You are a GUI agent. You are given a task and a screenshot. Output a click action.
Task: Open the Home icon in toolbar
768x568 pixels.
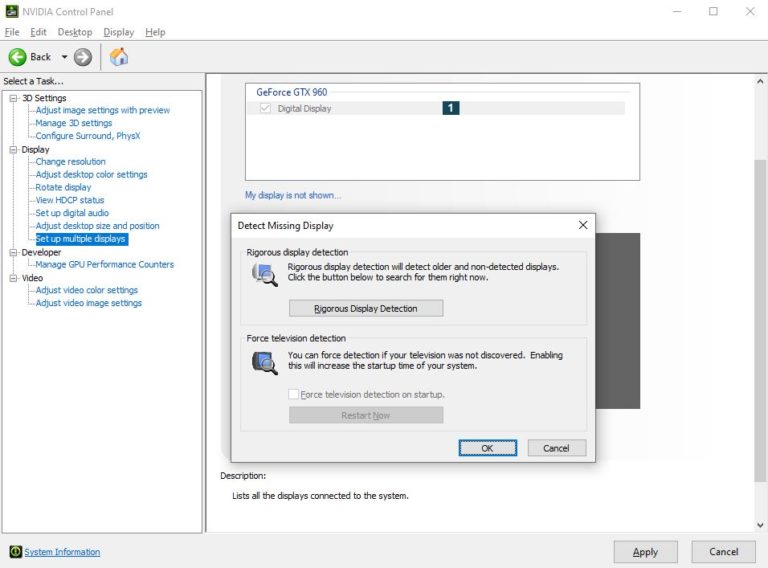(119, 57)
